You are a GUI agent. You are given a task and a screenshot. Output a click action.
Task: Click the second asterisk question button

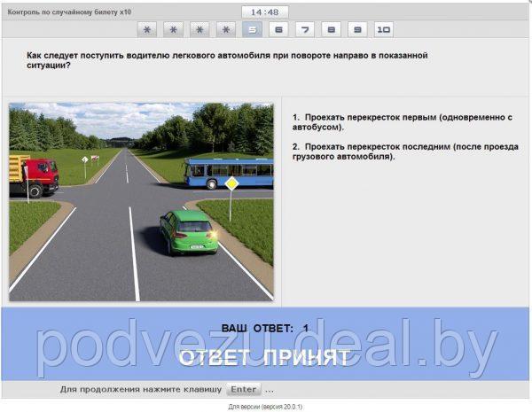tap(174, 29)
